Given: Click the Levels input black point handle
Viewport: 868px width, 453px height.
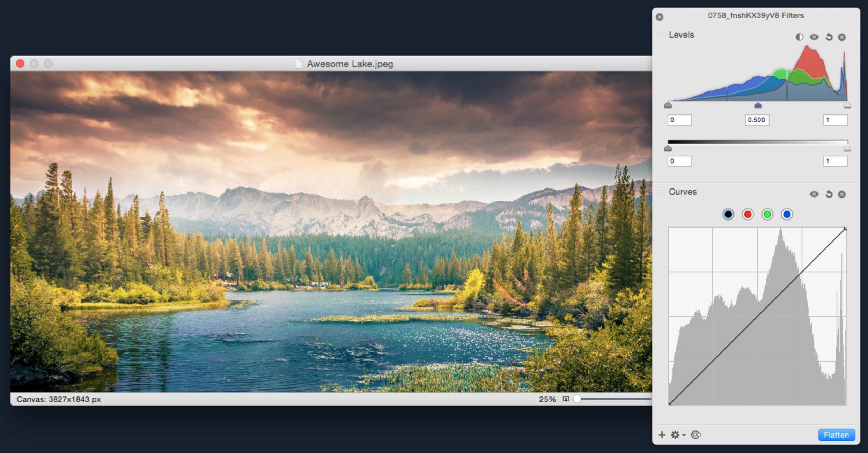Looking at the screenshot, I should click(x=668, y=105).
